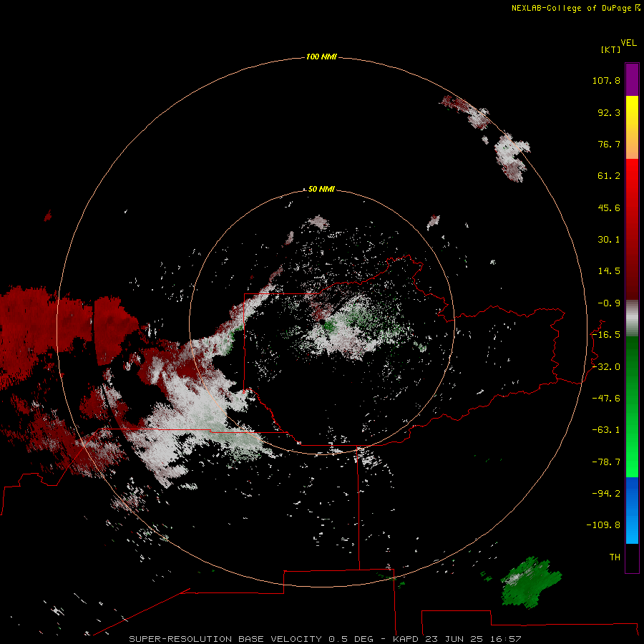This screenshot has width=644, height=644.
Task: Click the VEL legend title
Action: [x=628, y=43]
